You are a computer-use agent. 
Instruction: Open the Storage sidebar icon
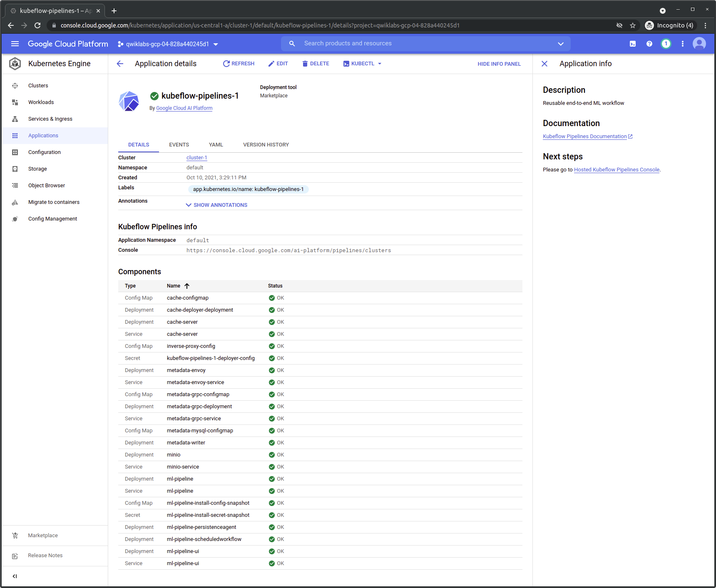(15, 169)
